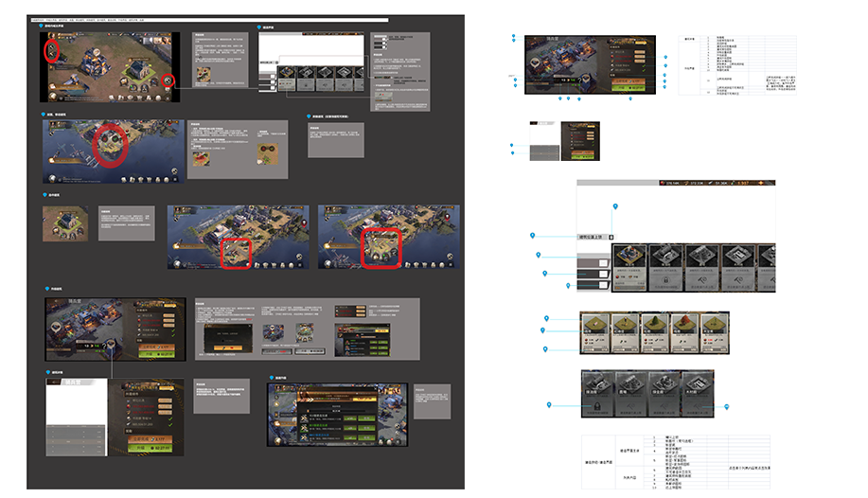Image resolution: width=868 pixels, height=498 pixels.
Task: Tick the 建筑位置上锁 lock checkbox
Action: click(611, 237)
